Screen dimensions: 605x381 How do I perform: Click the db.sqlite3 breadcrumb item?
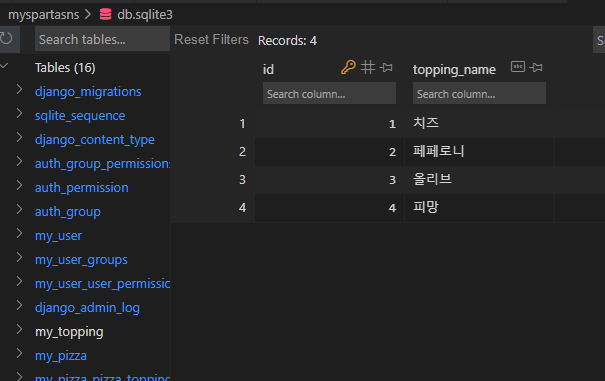145,15
